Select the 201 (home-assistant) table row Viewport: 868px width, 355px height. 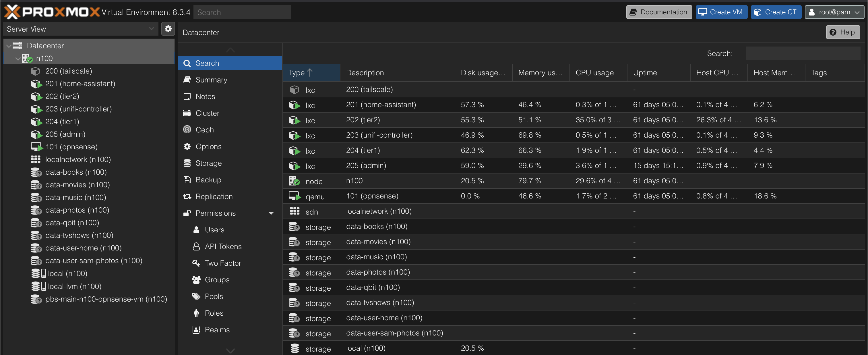574,105
